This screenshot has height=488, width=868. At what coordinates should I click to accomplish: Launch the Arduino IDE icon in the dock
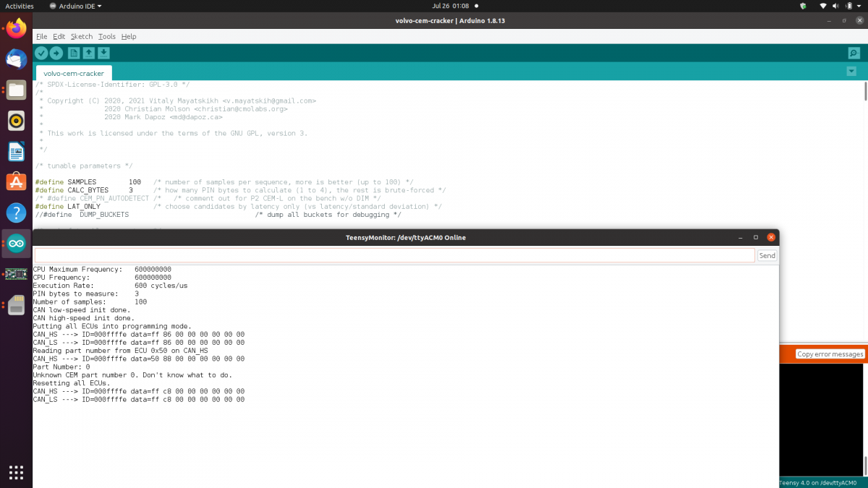16,244
